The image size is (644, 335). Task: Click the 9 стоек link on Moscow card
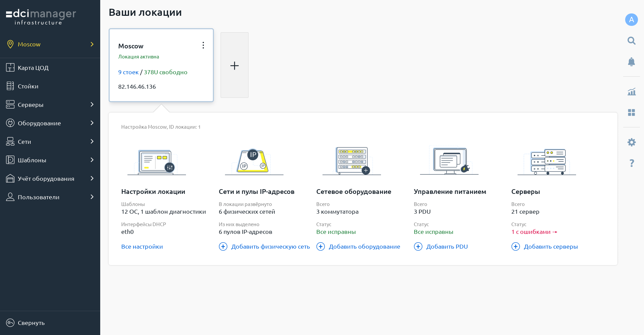tap(128, 72)
